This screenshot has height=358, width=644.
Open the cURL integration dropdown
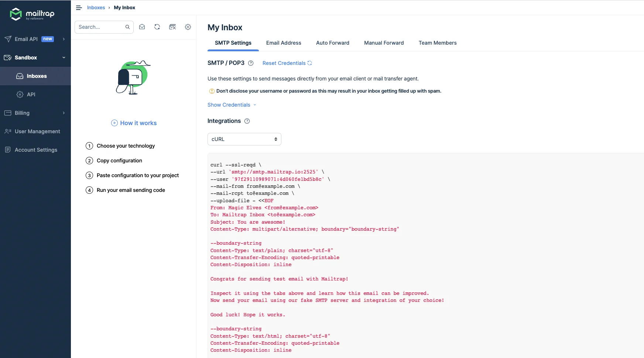[x=244, y=139]
